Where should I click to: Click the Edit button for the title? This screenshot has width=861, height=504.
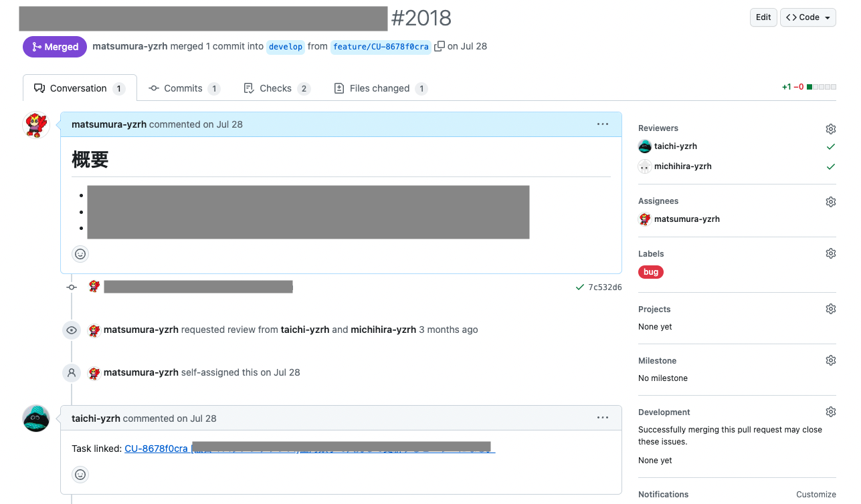tap(763, 17)
